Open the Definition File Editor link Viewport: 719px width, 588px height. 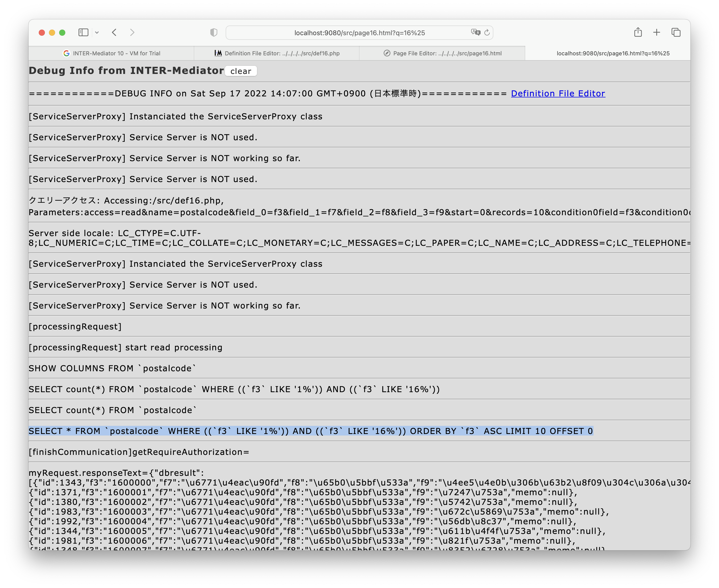tap(558, 94)
